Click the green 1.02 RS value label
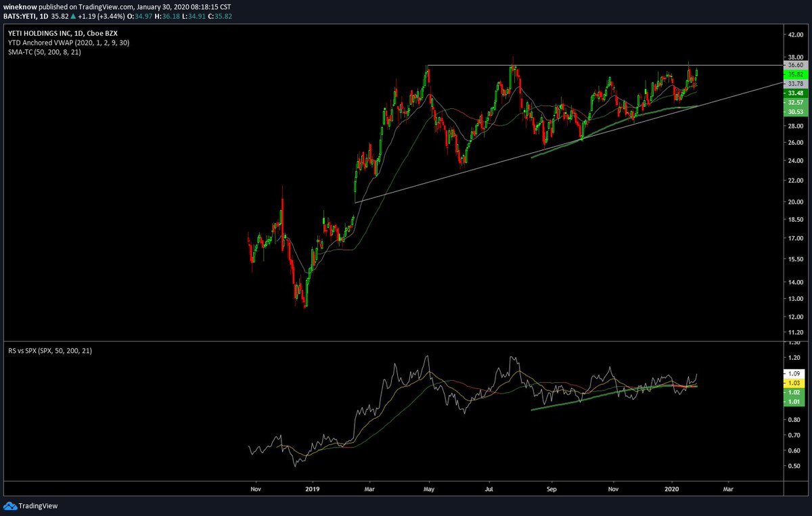The image size is (812, 516). [794, 392]
